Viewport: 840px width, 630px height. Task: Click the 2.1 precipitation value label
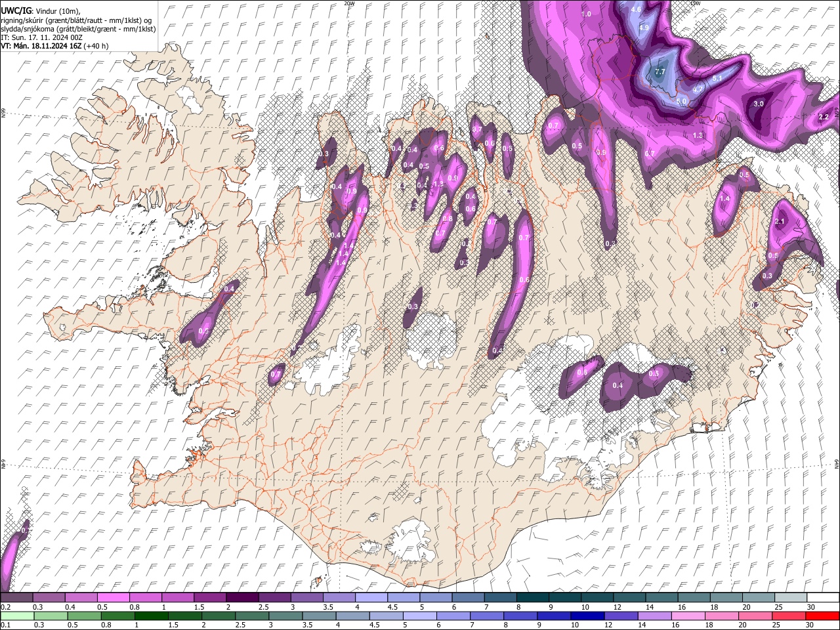click(780, 222)
